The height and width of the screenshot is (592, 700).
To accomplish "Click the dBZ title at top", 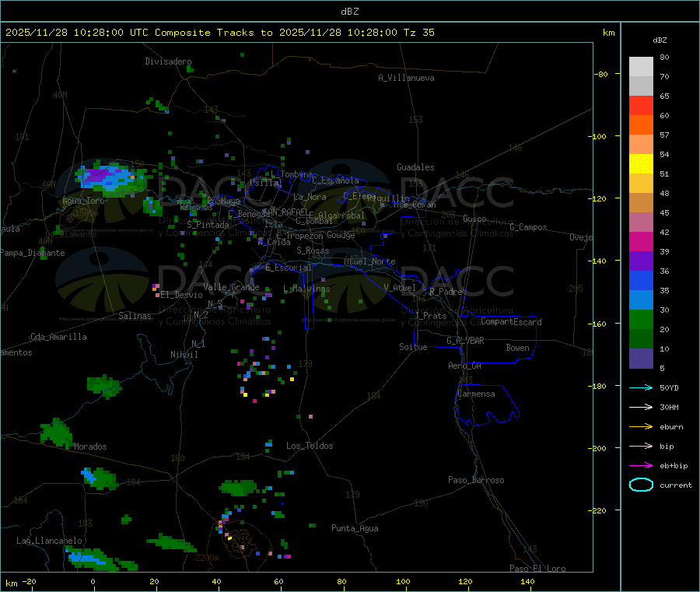I will (349, 12).
